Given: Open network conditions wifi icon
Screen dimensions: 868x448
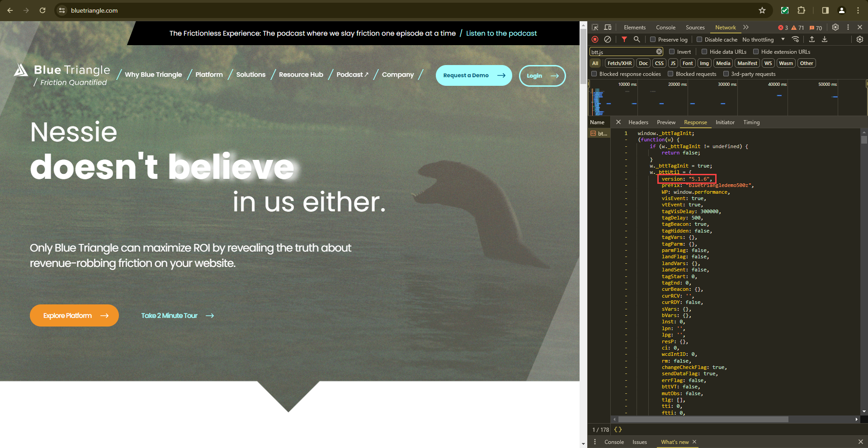Looking at the screenshot, I should point(796,39).
